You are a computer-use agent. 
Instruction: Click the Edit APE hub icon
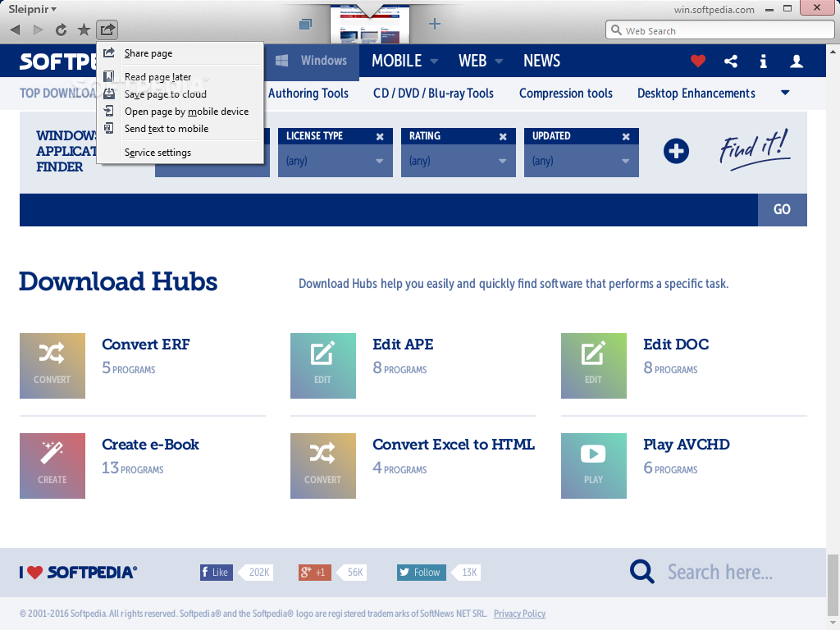(323, 366)
